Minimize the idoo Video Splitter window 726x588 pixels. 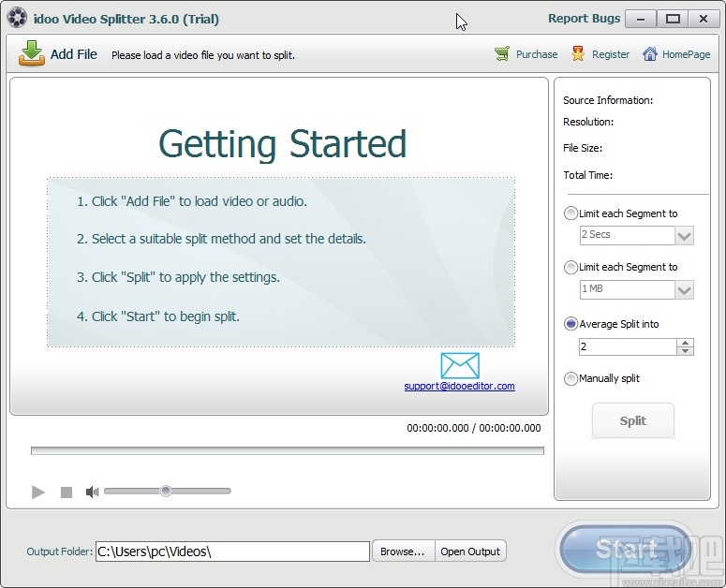[641, 19]
